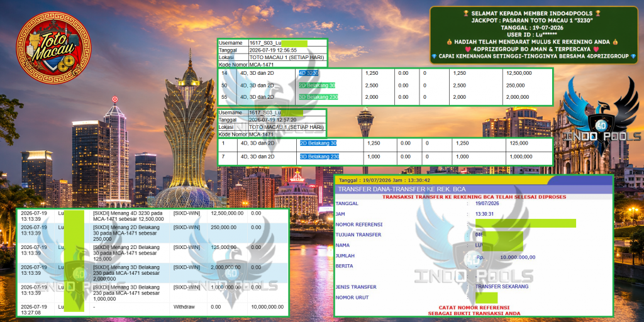The width and height of the screenshot is (644, 322).
Task: Select the highlighted "4D 3230" bet cell
Action: pyautogui.click(x=309, y=73)
